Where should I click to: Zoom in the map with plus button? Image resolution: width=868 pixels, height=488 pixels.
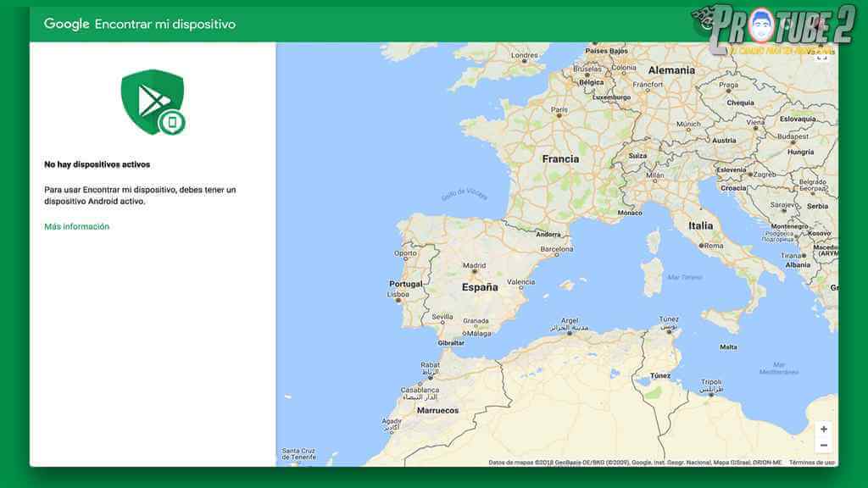823,430
